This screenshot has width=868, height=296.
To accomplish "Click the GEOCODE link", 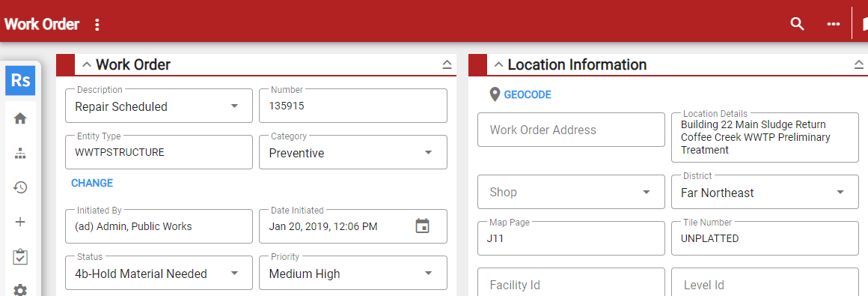I will pyautogui.click(x=527, y=94).
